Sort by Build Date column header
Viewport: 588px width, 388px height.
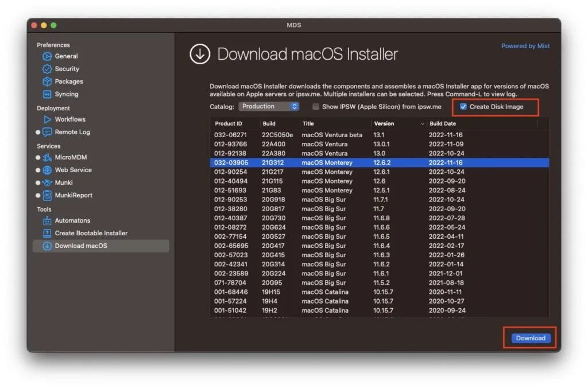point(443,123)
